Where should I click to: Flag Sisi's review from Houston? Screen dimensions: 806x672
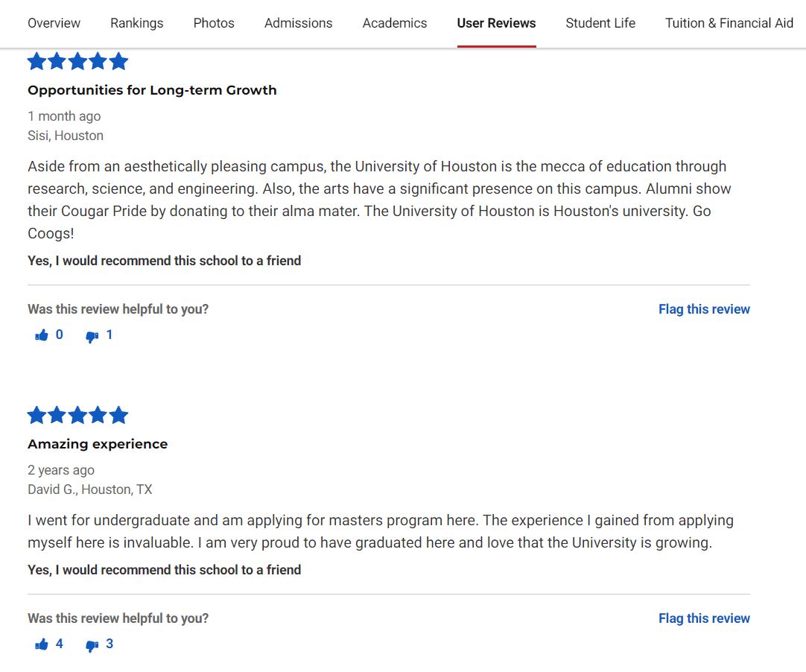coord(704,309)
